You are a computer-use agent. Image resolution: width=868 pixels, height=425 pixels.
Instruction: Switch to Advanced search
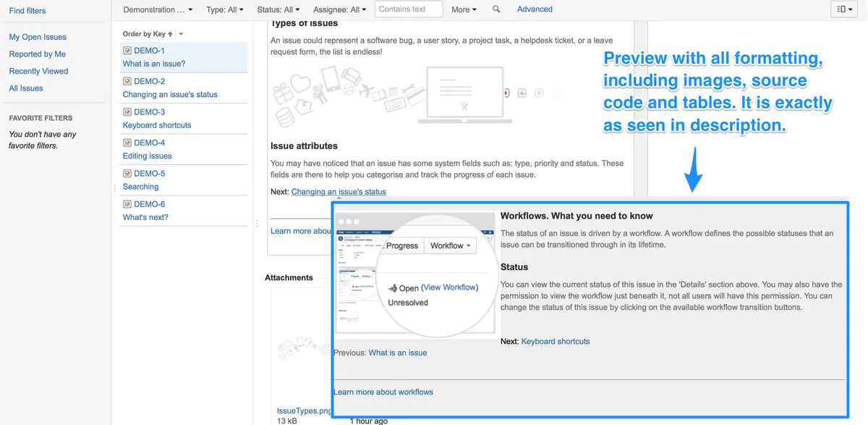click(x=535, y=9)
